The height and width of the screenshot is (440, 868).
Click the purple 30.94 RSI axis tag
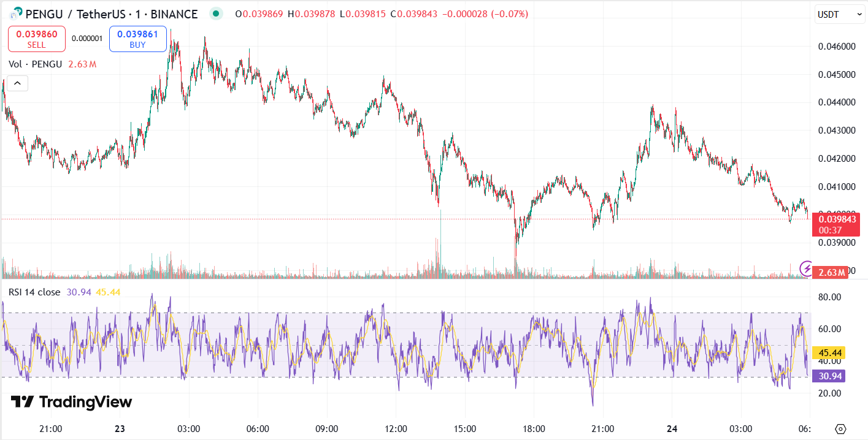click(x=828, y=376)
